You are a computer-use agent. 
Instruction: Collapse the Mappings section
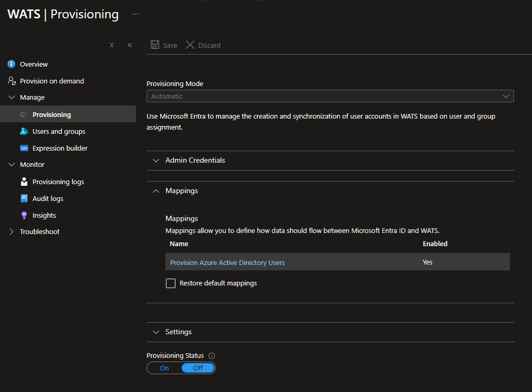[330, 191]
